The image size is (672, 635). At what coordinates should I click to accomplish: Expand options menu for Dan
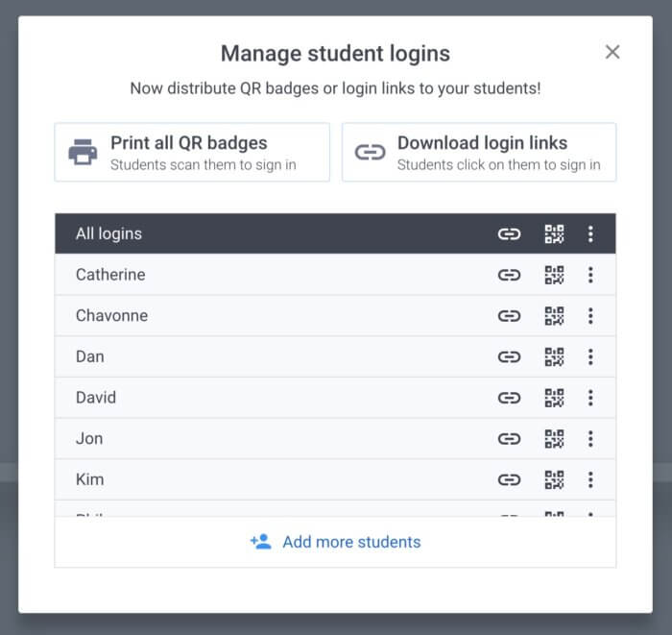tap(590, 356)
